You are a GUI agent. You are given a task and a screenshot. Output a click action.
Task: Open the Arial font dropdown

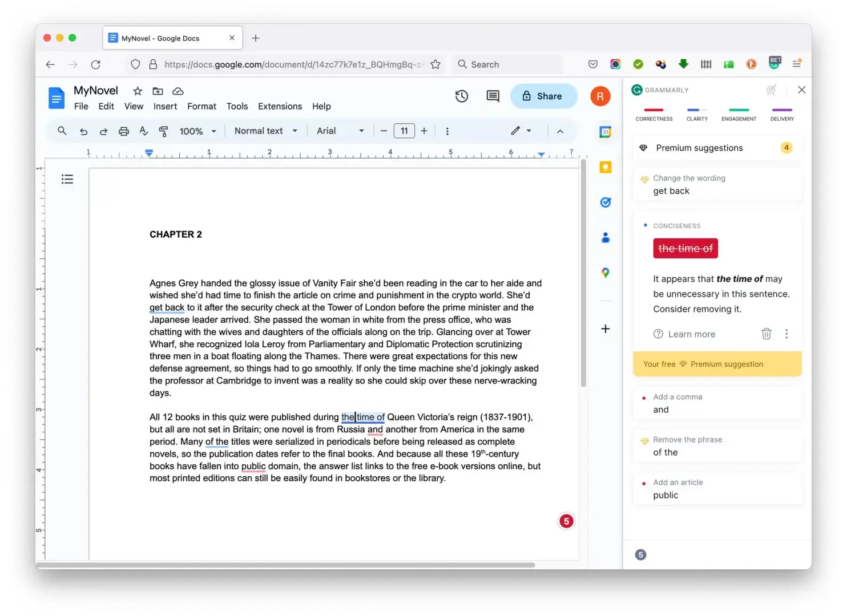340,131
